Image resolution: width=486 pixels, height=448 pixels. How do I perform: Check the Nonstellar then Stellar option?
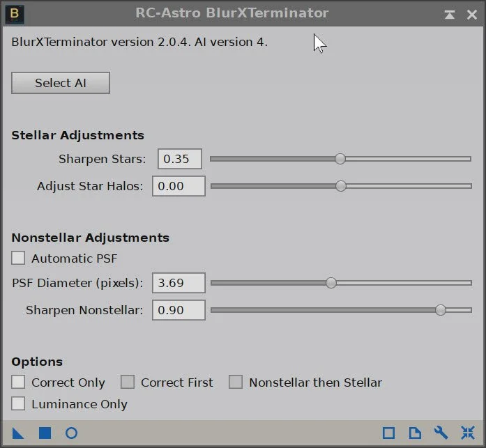tap(236, 382)
